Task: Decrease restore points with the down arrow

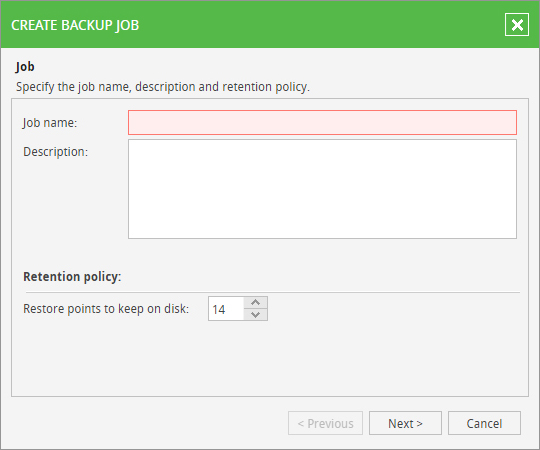Action: point(256,314)
